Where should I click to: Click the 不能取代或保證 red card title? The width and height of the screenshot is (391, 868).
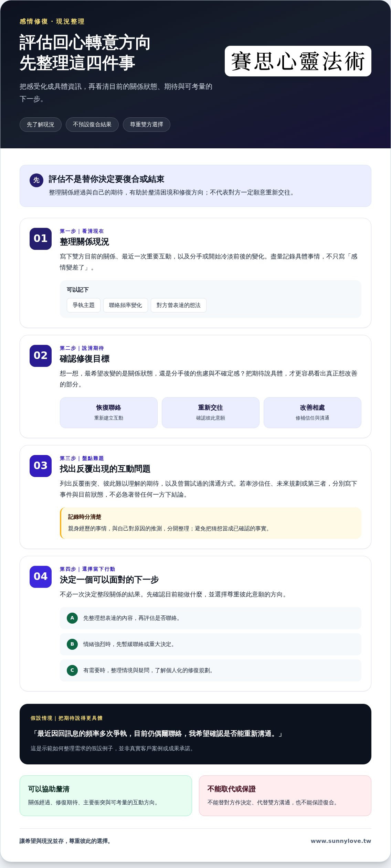point(232,789)
